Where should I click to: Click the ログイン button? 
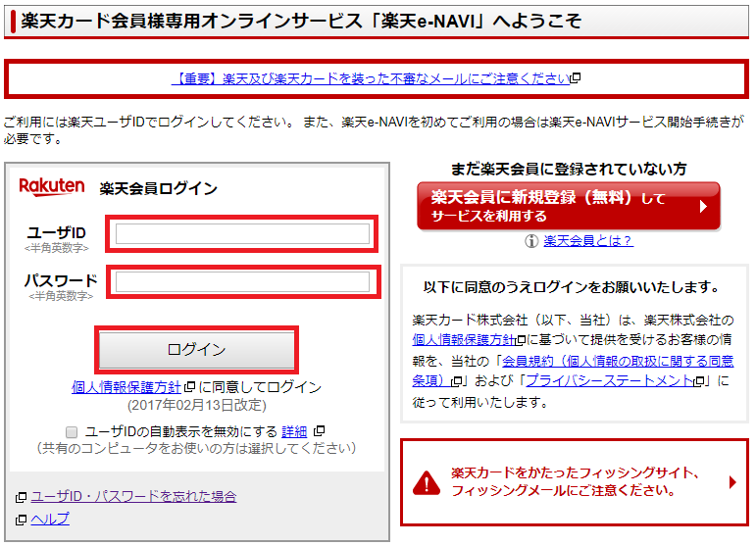[197, 349]
